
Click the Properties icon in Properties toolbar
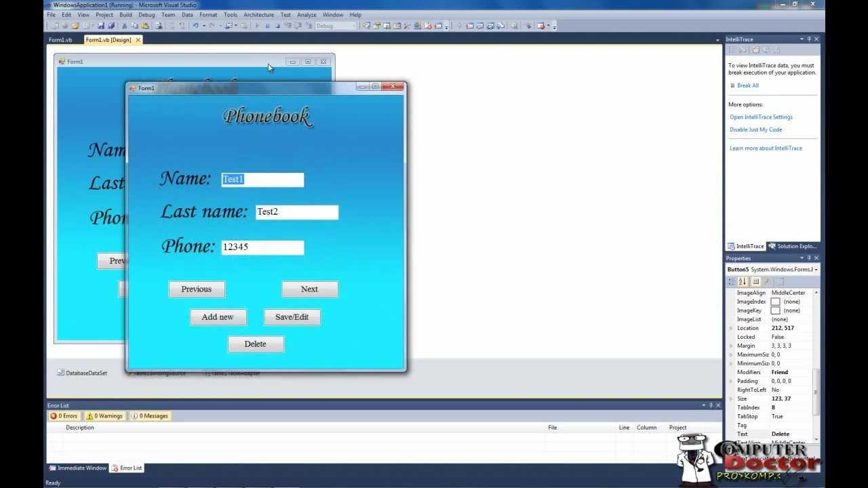(x=755, y=281)
